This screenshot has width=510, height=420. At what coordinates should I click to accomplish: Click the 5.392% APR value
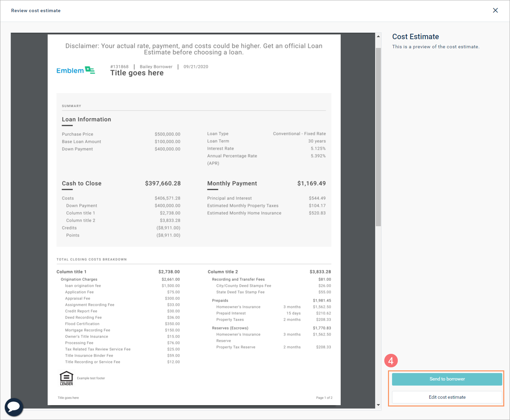pos(318,156)
